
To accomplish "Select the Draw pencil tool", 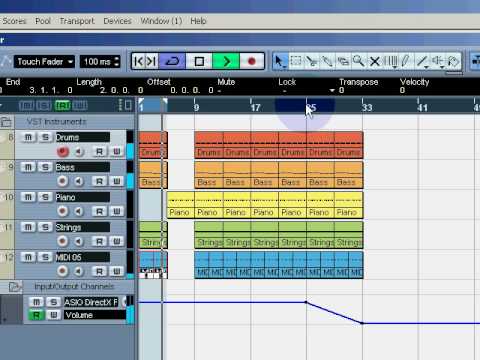I will pos(406,61).
